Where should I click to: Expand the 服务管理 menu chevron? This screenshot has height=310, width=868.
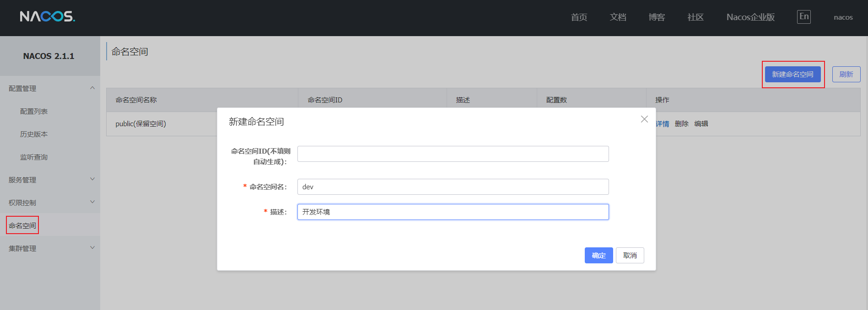[x=92, y=179]
